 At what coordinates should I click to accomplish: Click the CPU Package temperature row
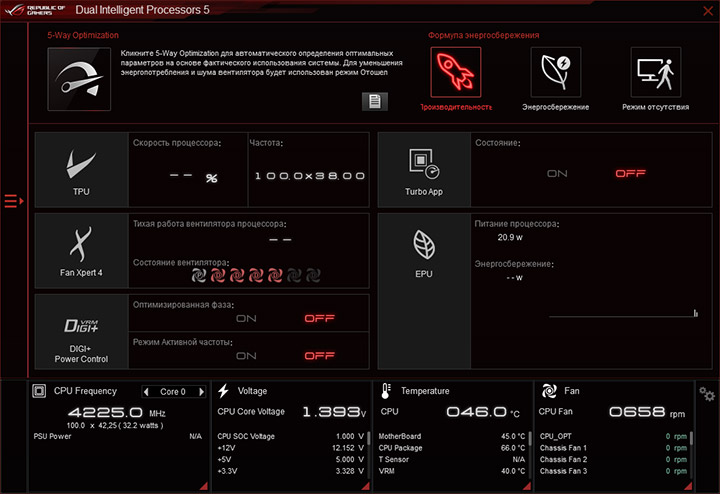452,448
